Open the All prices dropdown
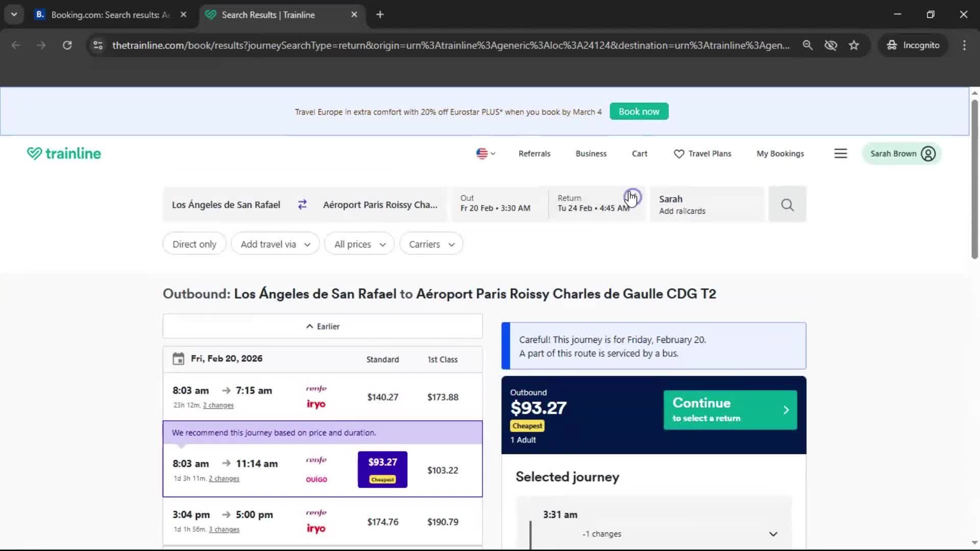This screenshot has height=551, width=980. (x=359, y=243)
